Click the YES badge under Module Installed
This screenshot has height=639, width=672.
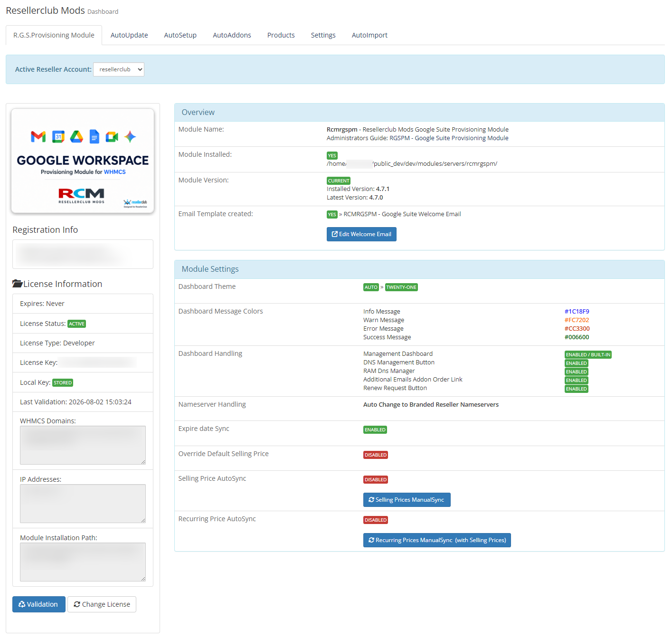point(332,156)
